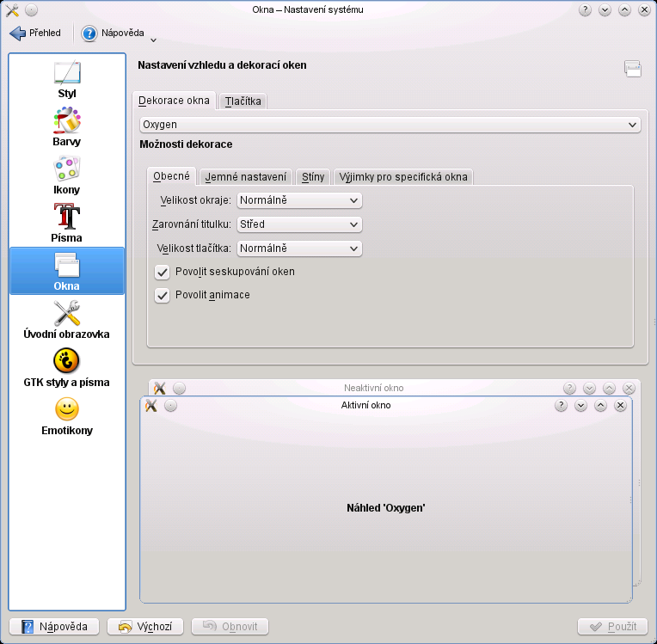This screenshot has height=644, width=657.
Task: Select the Obecné tab
Action: [x=171, y=176]
